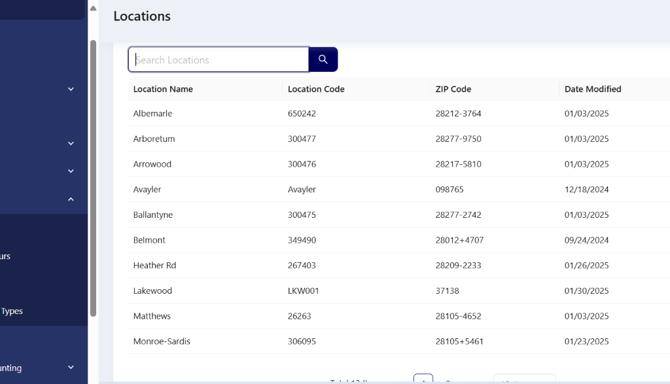
Task: Click the Avayler name in Location Name column
Action: (x=147, y=189)
